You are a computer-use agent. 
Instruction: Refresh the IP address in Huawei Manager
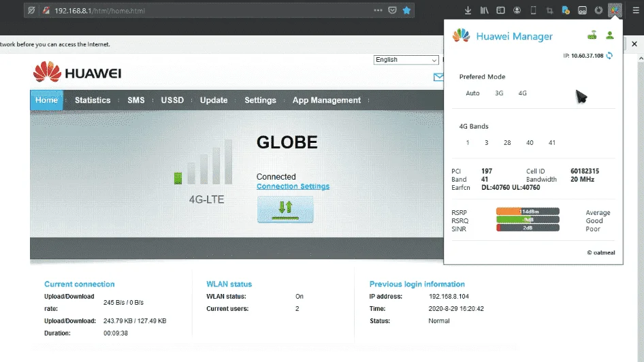pos(609,55)
